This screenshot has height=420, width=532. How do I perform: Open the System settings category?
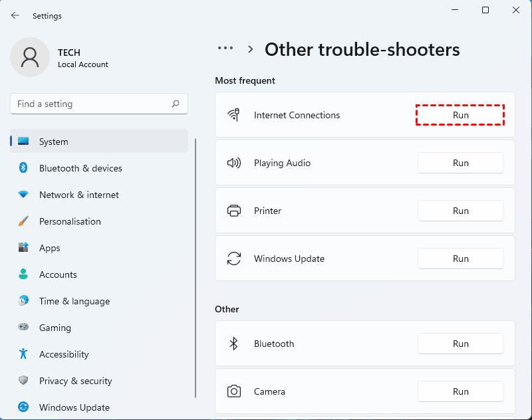coord(53,142)
